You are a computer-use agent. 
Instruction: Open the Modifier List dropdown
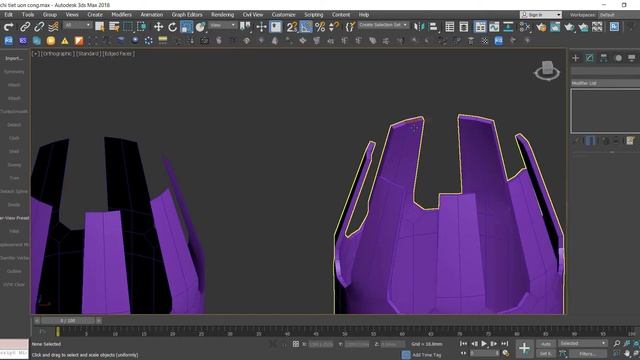[605, 83]
